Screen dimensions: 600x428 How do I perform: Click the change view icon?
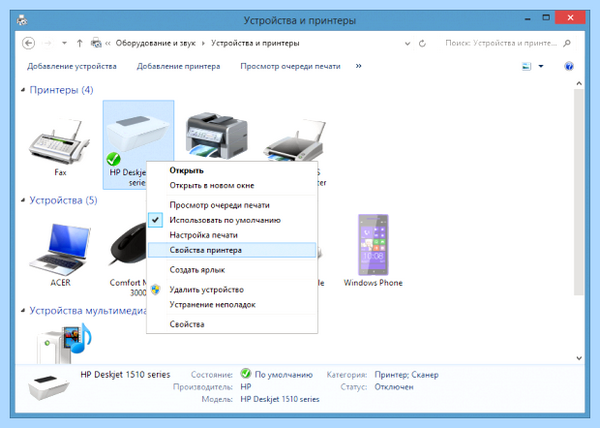(x=527, y=66)
